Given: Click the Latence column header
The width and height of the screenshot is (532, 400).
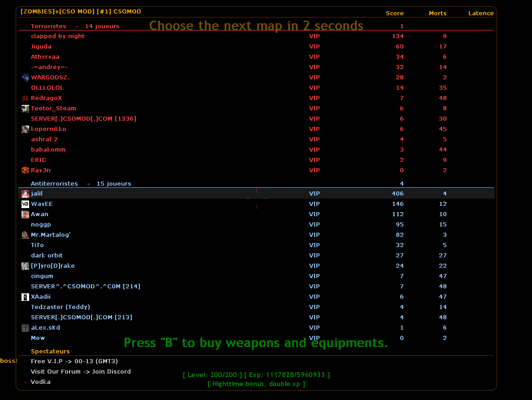Looking at the screenshot, I should pyautogui.click(x=480, y=13).
